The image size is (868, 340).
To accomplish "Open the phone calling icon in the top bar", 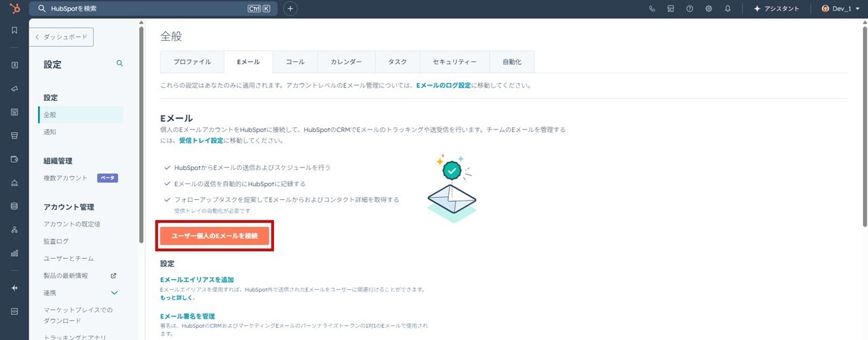I will [x=652, y=9].
